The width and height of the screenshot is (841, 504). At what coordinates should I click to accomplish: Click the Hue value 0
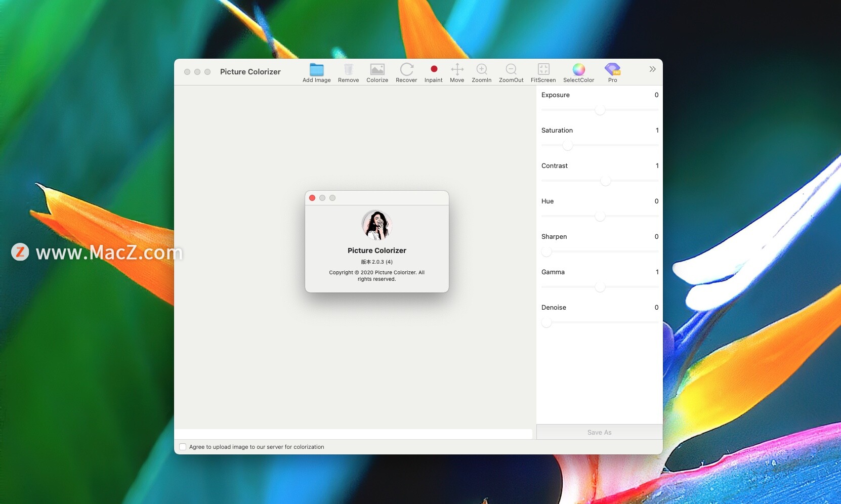(x=657, y=201)
